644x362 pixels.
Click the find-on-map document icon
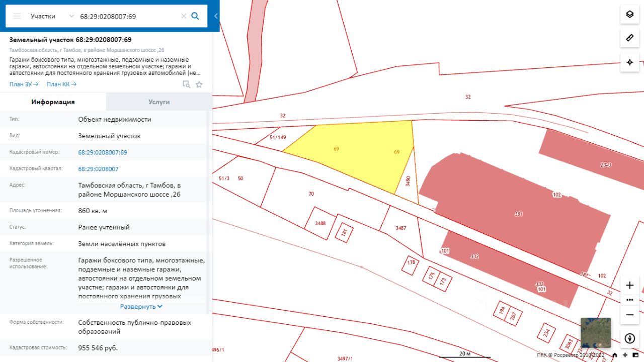coord(186,84)
